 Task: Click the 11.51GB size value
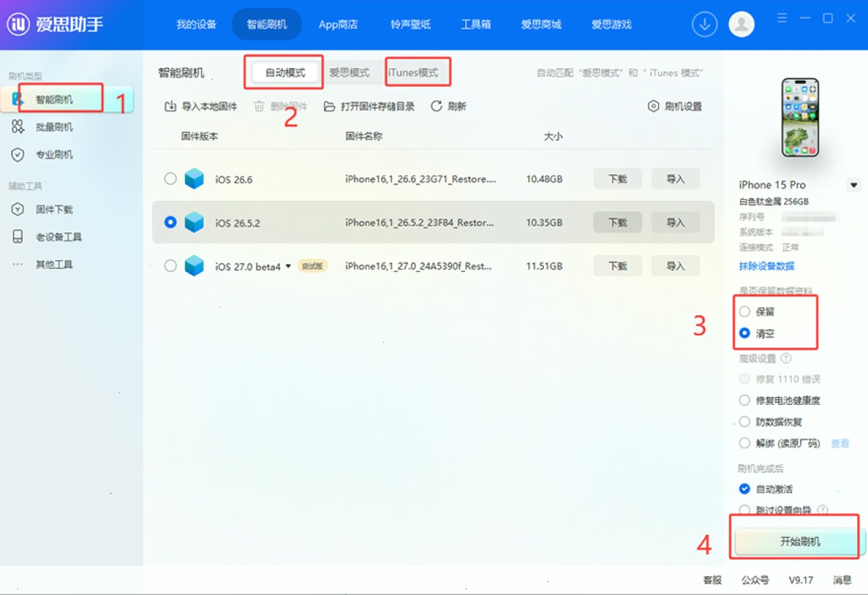click(x=544, y=266)
